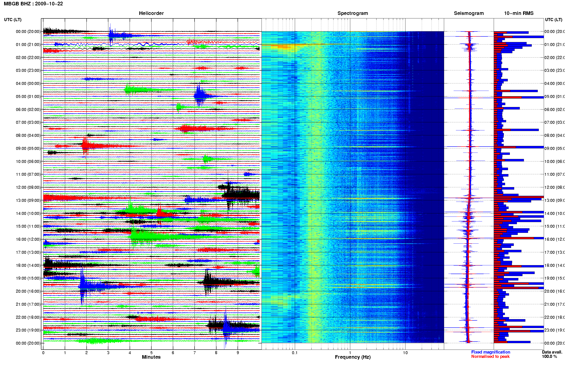The height and width of the screenshot is (368, 588).
Task: Click the left 13:00 (09:00) time label
Action: [28, 200]
